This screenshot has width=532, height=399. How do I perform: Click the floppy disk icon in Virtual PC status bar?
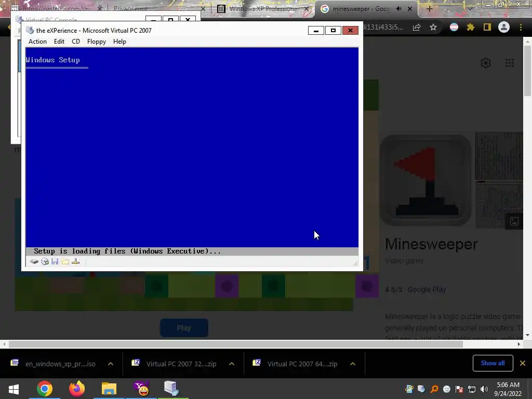(x=55, y=262)
